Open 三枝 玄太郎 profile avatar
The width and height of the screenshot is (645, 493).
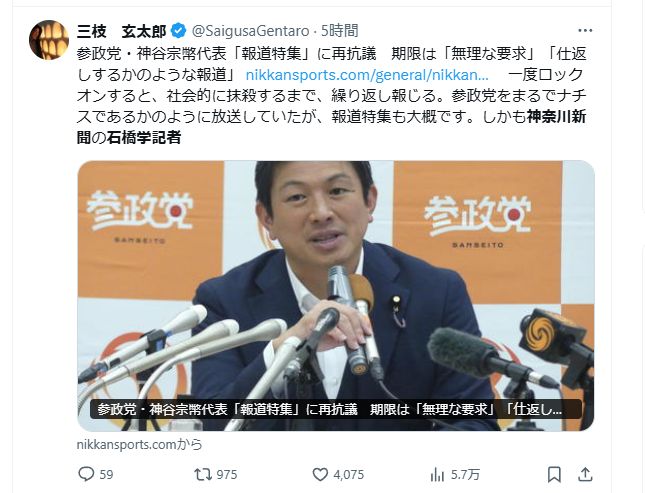pos(49,40)
